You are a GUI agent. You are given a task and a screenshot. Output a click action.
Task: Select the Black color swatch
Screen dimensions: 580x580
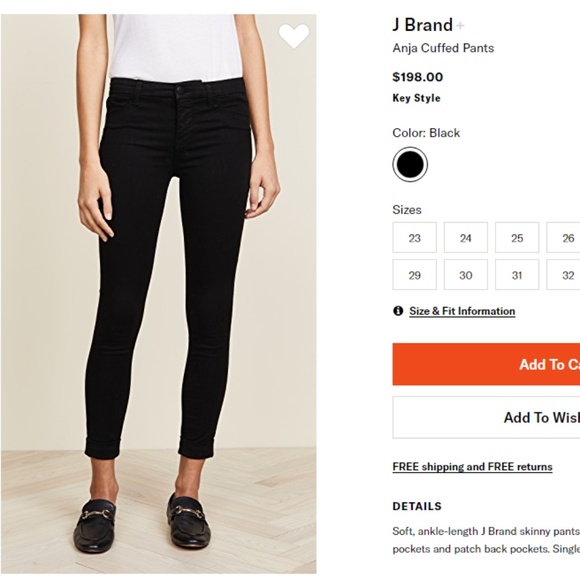[x=410, y=164]
